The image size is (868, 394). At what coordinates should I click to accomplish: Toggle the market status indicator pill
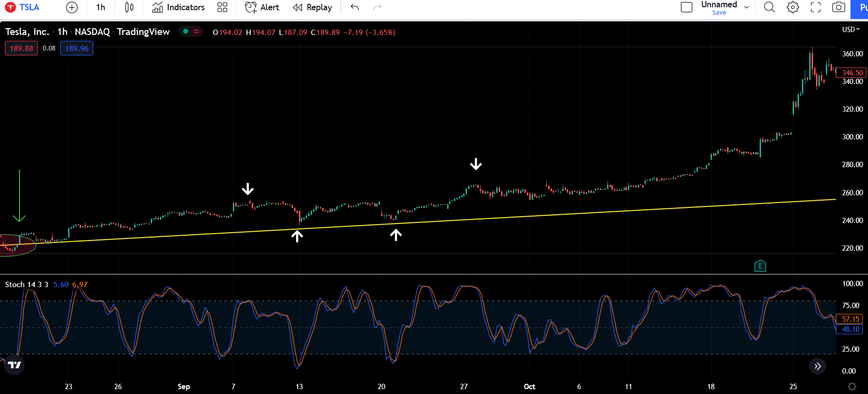191,32
